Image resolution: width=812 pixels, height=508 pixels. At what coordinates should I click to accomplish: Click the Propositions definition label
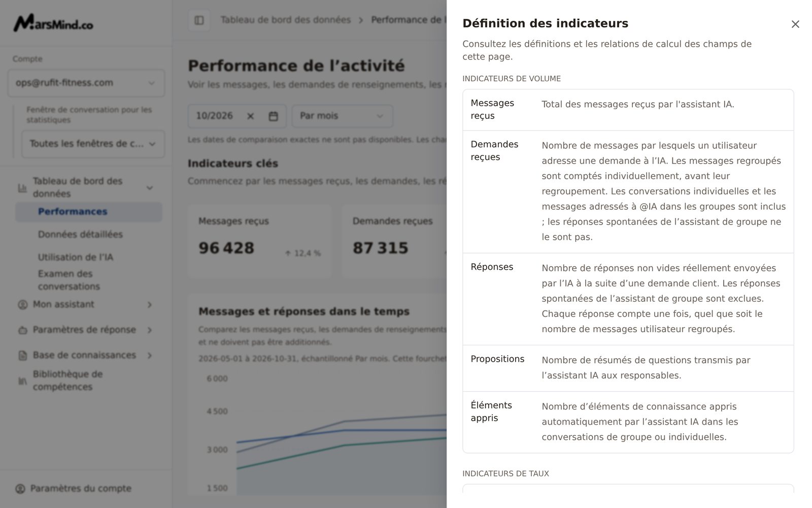(x=497, y=359)
